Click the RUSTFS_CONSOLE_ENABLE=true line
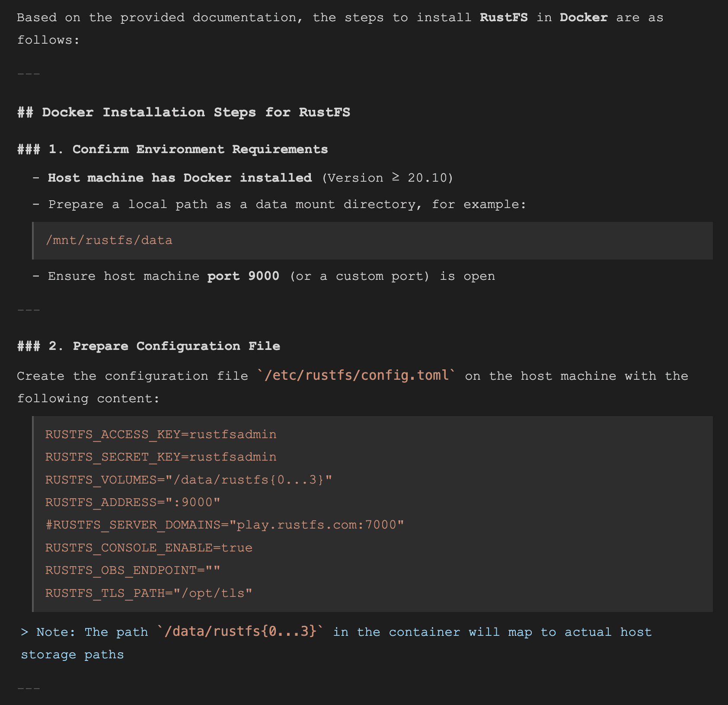Image resolution: width=728 pixels, height=705 pixels. [149, 548]
